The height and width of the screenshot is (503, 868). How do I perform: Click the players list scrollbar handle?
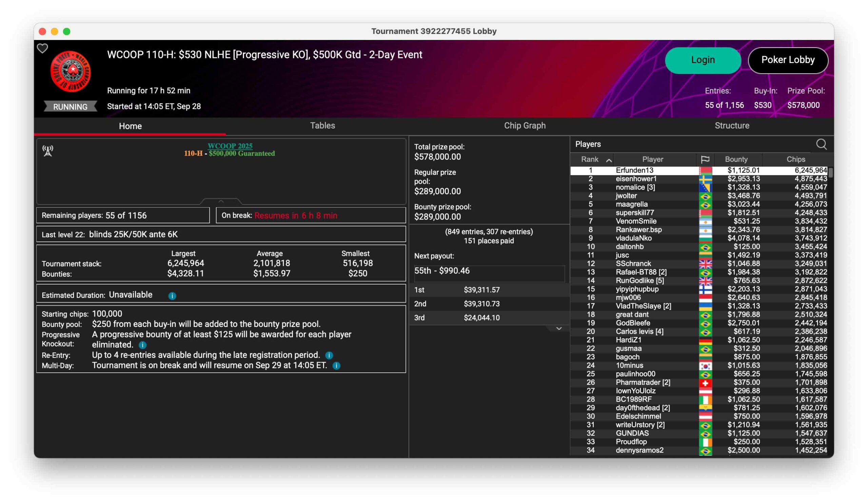pos(830,173)
